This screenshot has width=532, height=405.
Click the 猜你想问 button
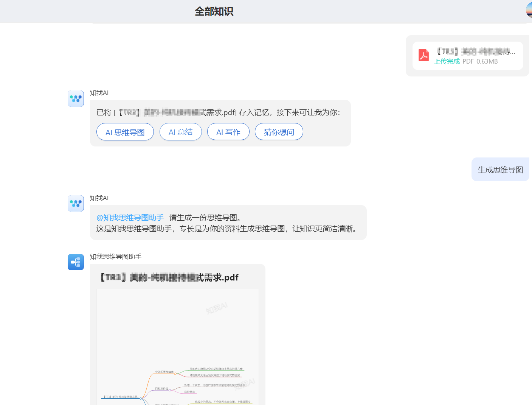[279, 132]
